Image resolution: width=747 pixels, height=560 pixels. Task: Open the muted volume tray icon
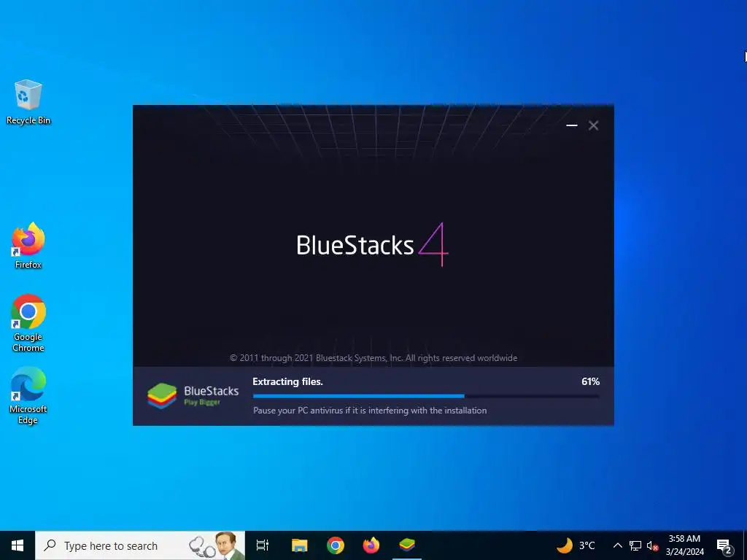(x=652, y=545)
